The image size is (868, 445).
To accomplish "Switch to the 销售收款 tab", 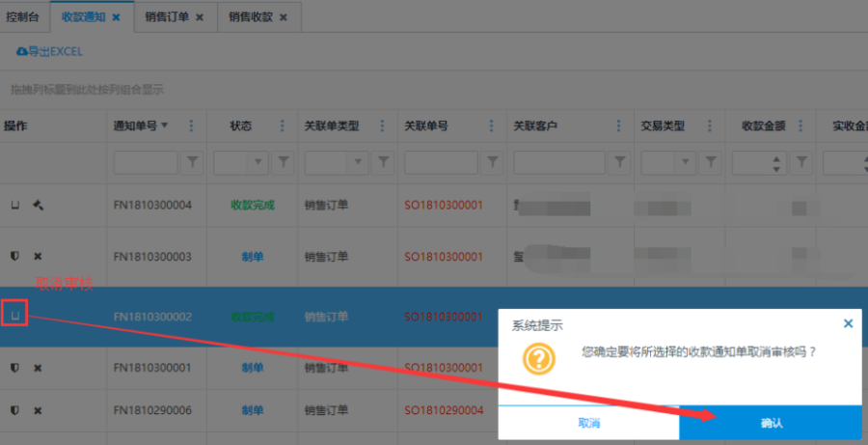I will click(x=252, y=16).
